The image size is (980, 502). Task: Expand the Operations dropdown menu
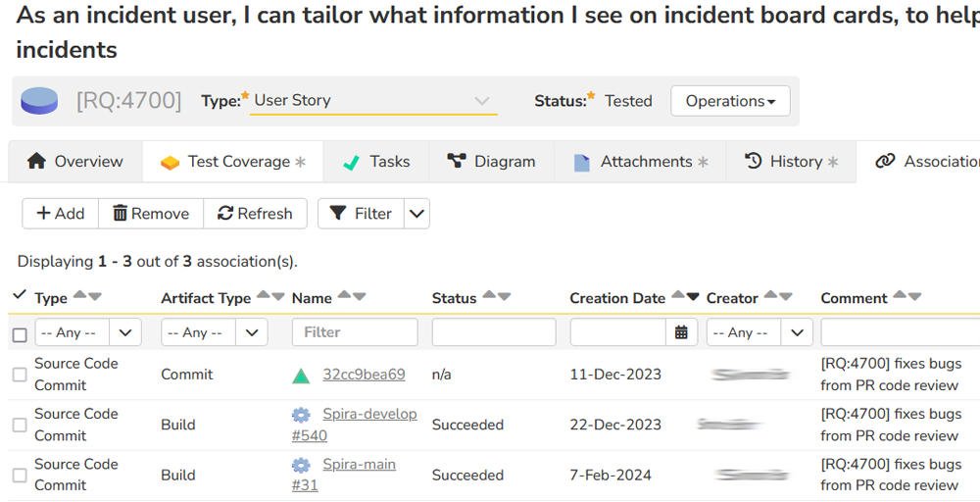[730, 101]
